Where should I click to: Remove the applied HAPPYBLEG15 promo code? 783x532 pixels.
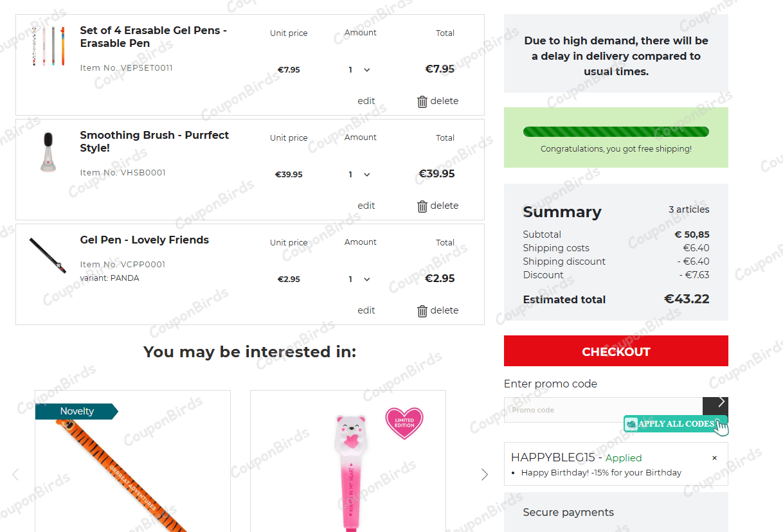714,458
